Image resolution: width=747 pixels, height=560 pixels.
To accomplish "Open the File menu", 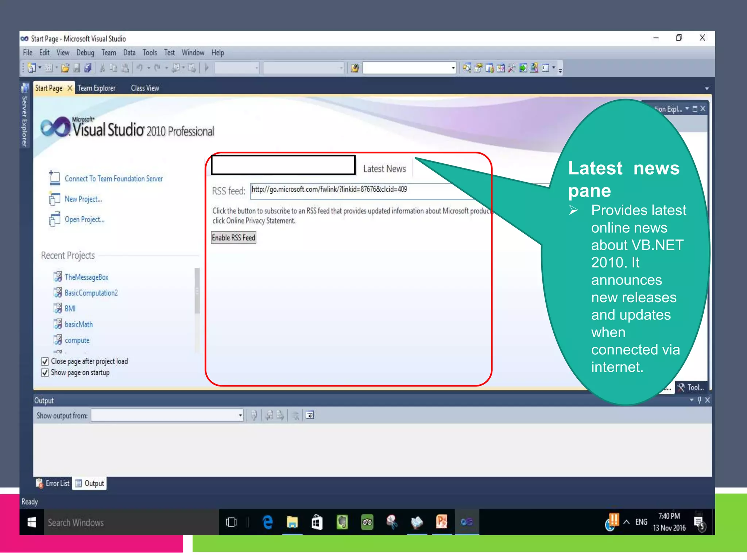I will coord(28,52).
